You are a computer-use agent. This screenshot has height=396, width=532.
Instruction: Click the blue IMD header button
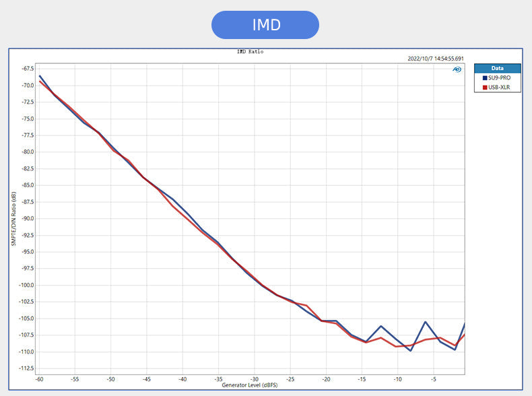click(265, 25)
